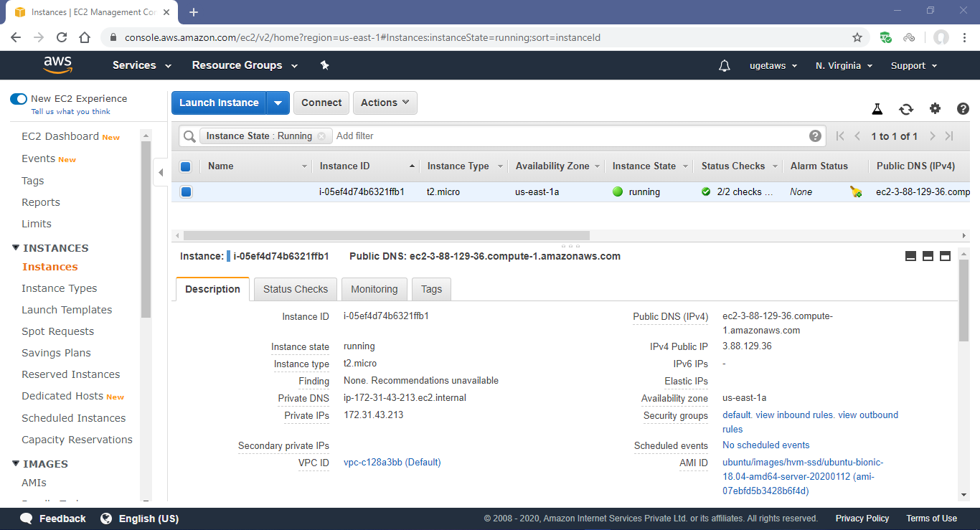
Task: Click view inbound rules link
Action: coord(795,415)
